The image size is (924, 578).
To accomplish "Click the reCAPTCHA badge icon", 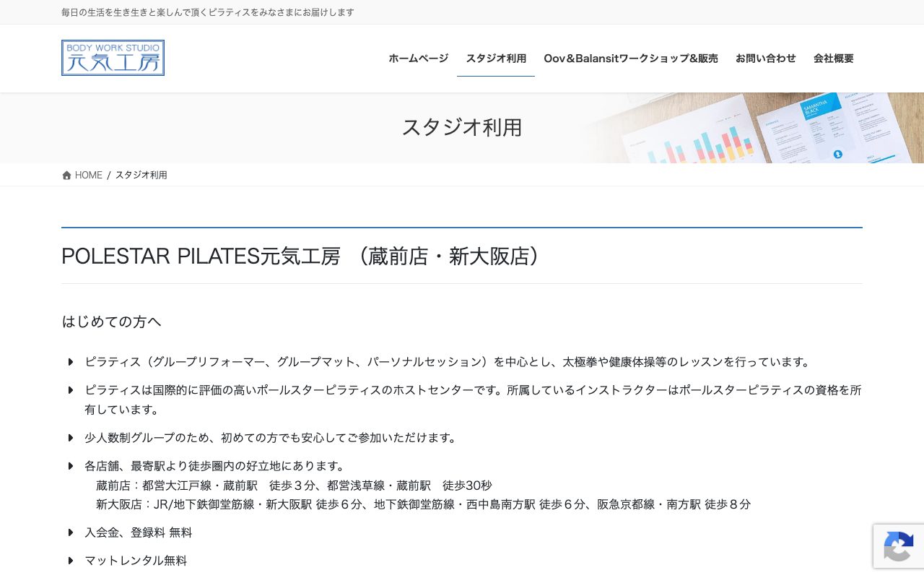I will [x=898, y=545].
